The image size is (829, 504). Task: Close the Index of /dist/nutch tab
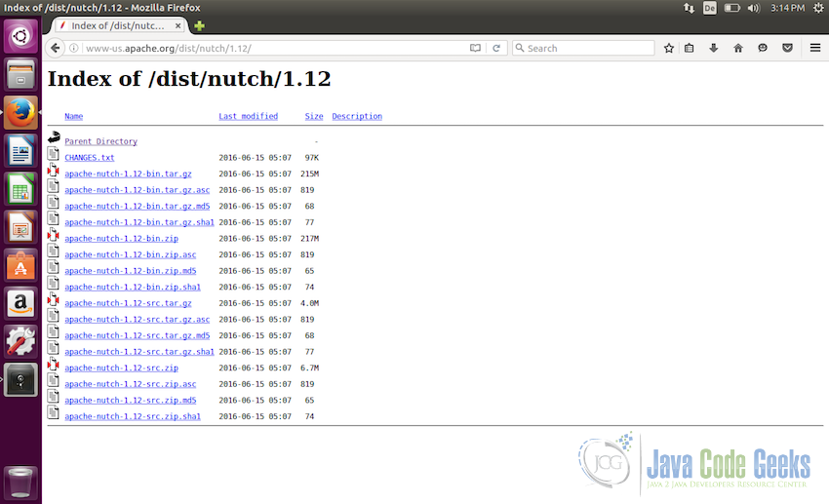(x=178, y=25)
